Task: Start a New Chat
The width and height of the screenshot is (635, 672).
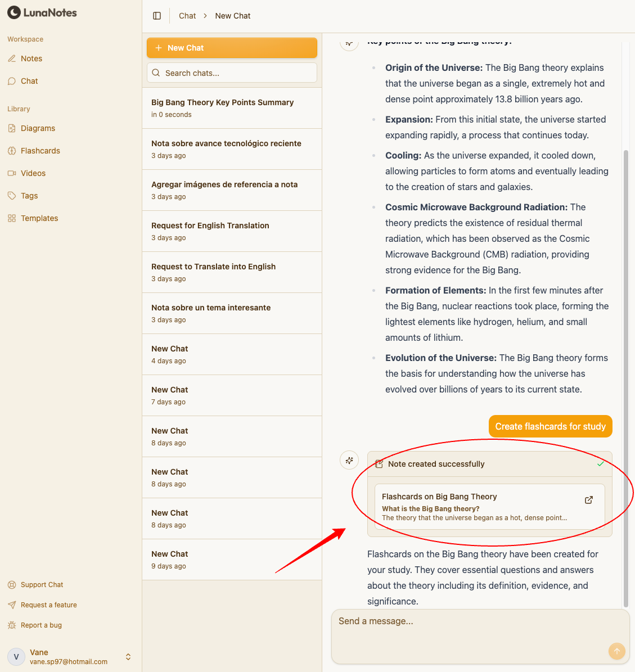Action: point(232,48)
